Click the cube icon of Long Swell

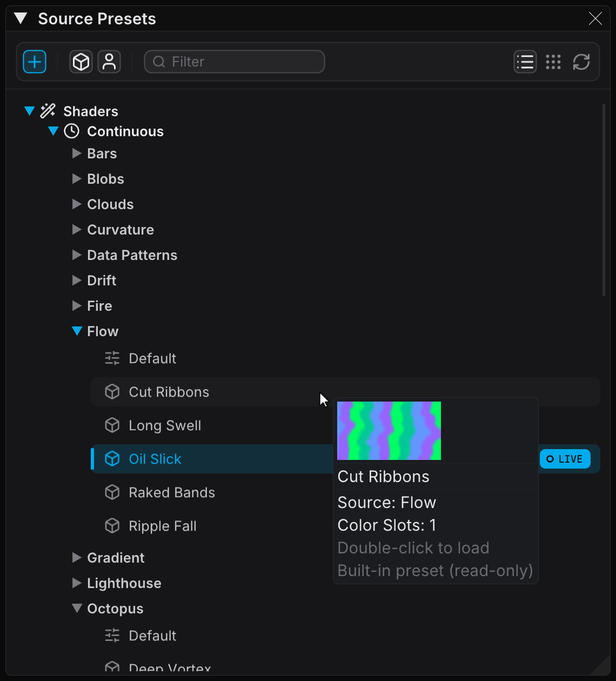(112, 425)
